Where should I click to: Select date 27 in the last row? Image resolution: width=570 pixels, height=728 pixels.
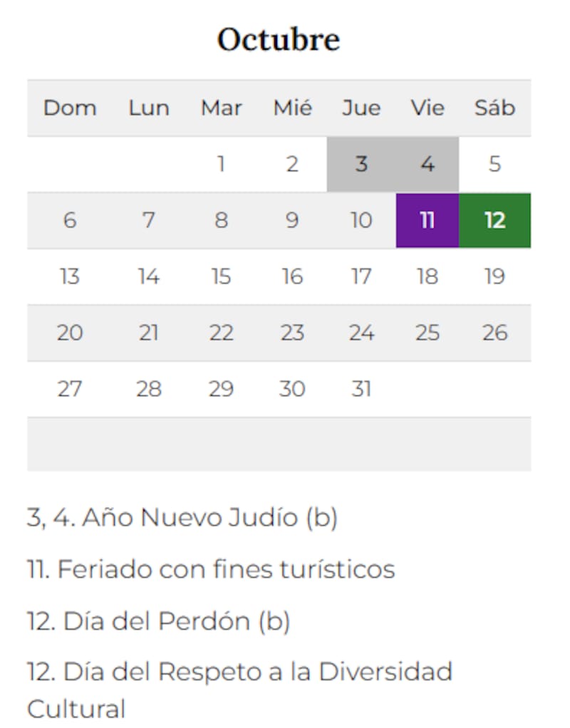[70, 389]
